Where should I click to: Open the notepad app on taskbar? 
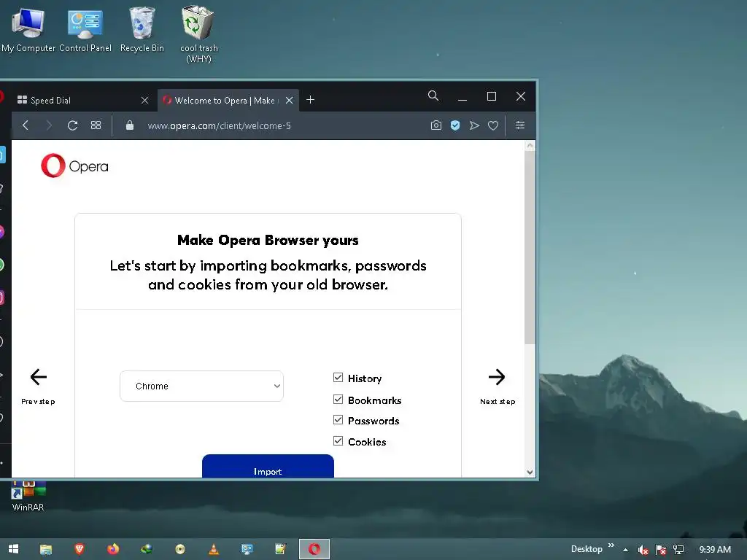coord(281,549)
